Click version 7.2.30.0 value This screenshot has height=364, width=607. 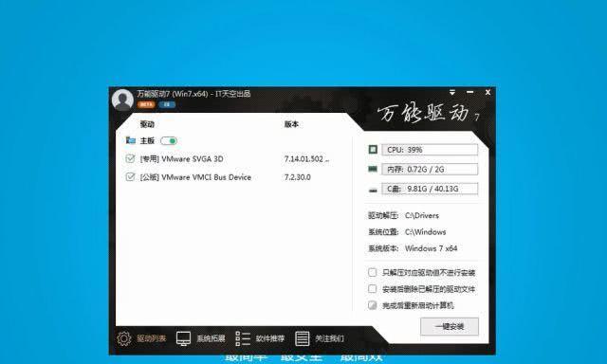(297, 177)
